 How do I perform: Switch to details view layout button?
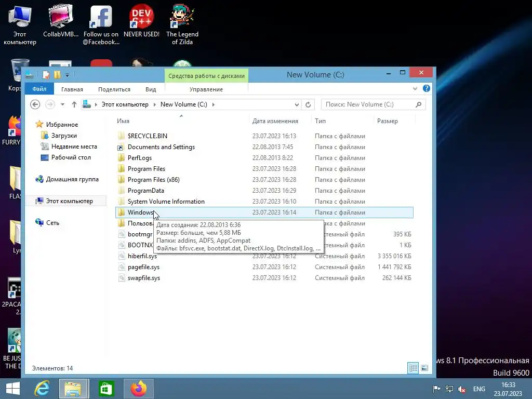coord(413,368)
